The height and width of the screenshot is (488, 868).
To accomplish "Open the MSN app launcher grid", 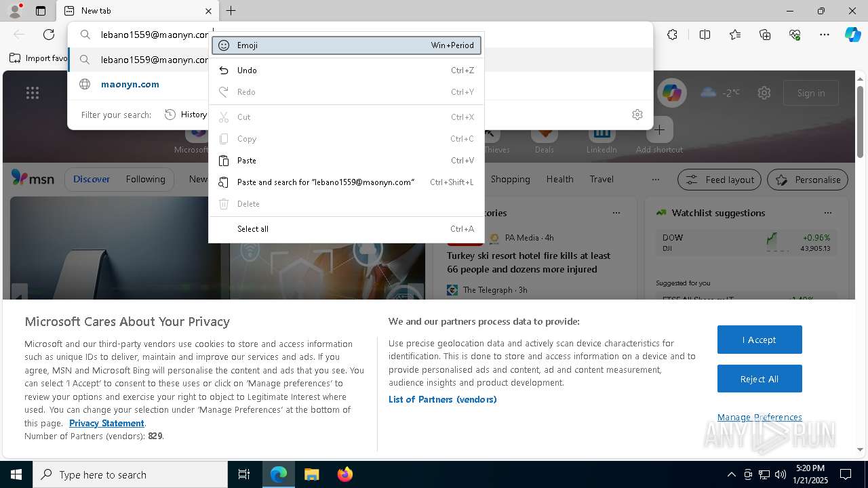I will click(x=33, y=93).
